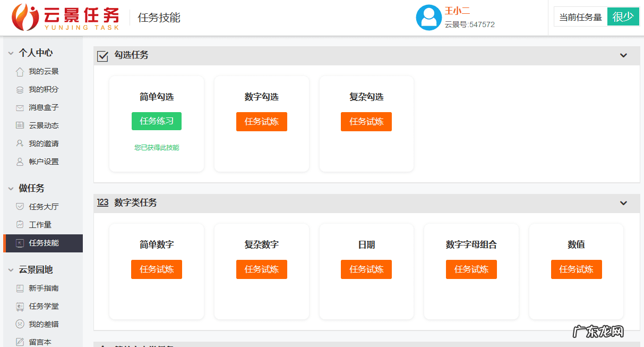The width and height of the screenshot is (644, 347).
Task: Collapse the 勾选任务 section chevron
Action: click(623, 55)
